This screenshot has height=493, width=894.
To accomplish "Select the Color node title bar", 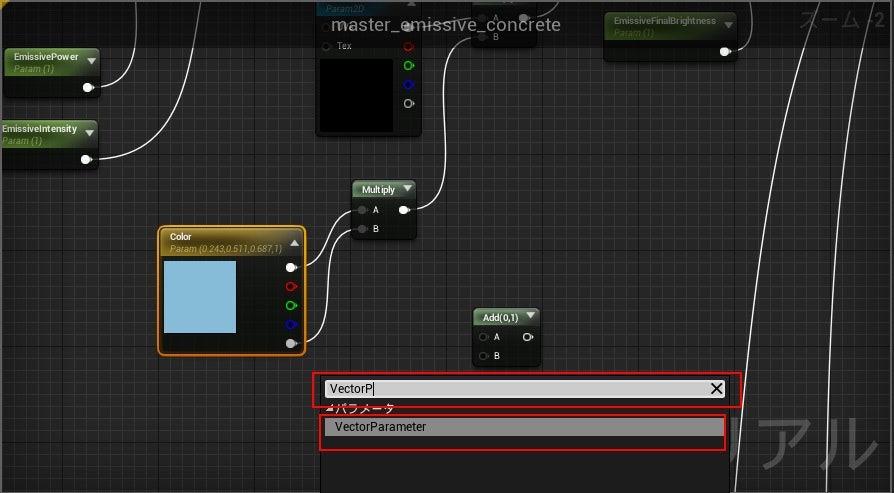I will pyautogui.click(x=231, y=242).
